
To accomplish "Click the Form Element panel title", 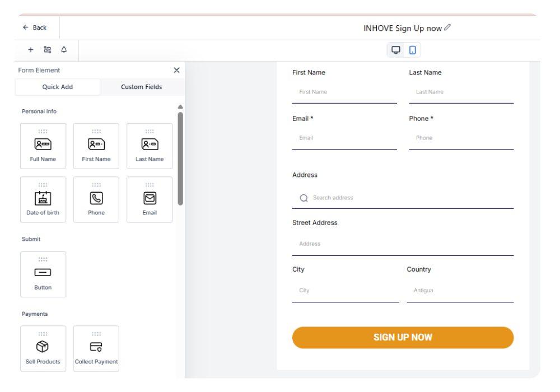I will tap(39, 71).
